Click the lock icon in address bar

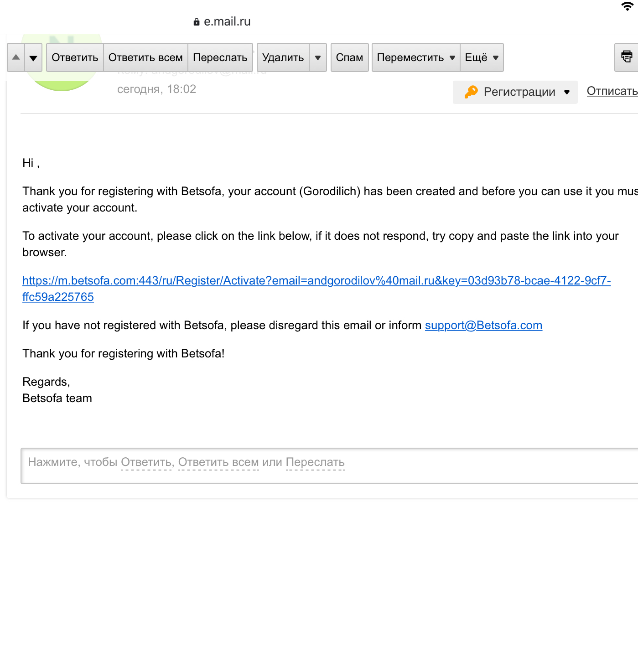[197, 22]
